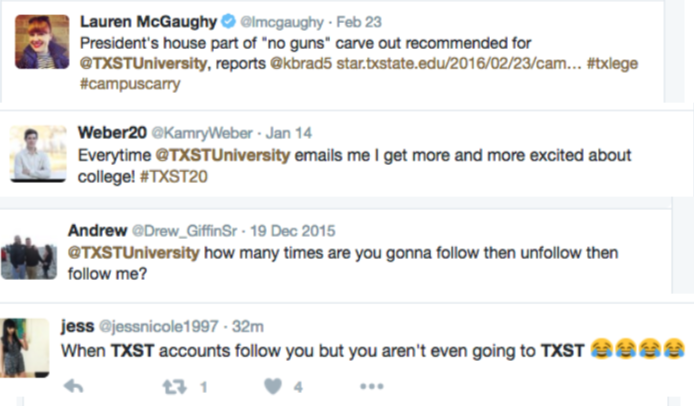Image resolution: width=694 pixels, height=406 pixels.
Task: Open the #txlege hashtag
Action: (x=612, y=64)
